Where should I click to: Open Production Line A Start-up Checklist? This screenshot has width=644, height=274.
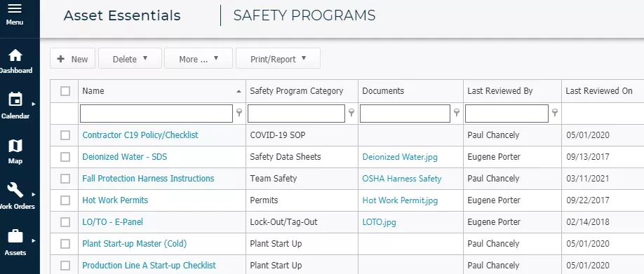point(149,266)
